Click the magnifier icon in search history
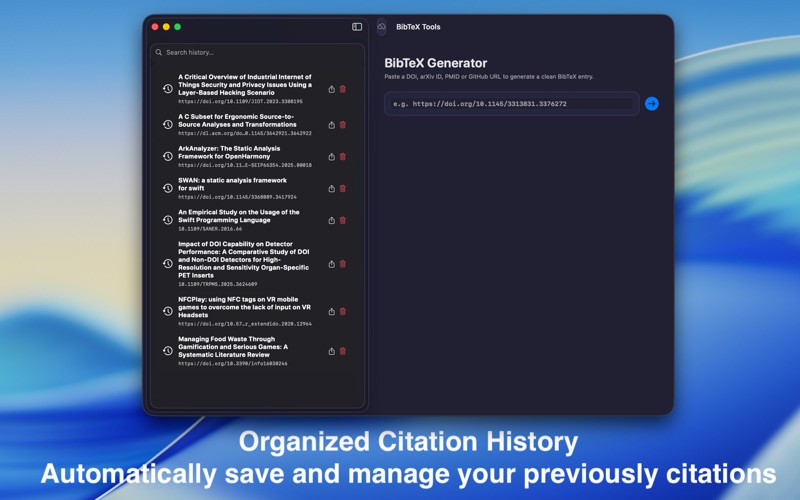 [x=159, y=52]
